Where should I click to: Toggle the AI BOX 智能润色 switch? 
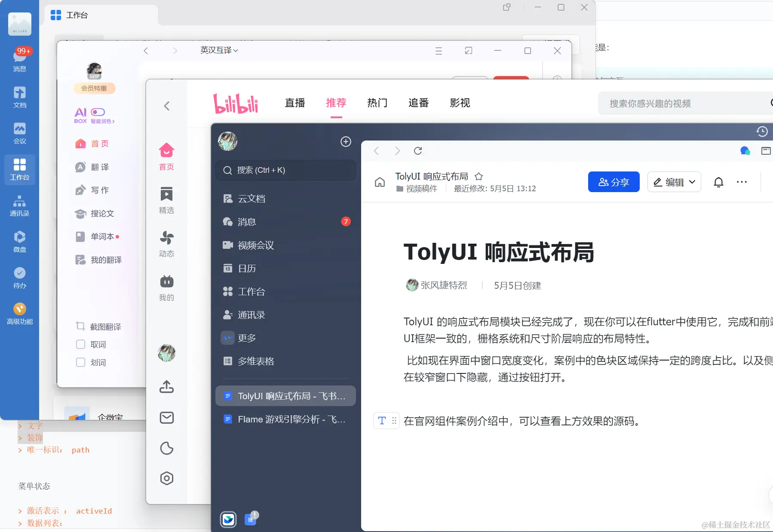point(98,112)
